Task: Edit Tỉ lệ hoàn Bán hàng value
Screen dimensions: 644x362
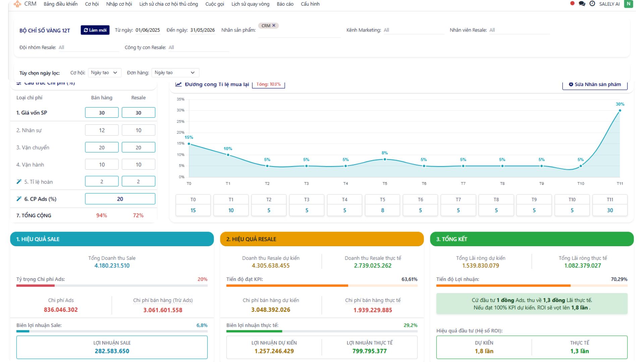Action: coord(102,182)
